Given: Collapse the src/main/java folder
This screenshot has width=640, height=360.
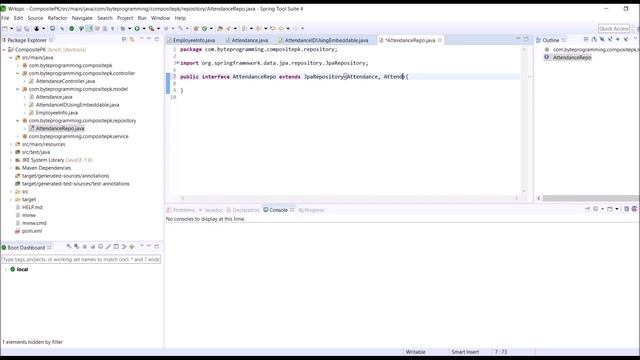Looking at the screenshot, I should 11,58.
